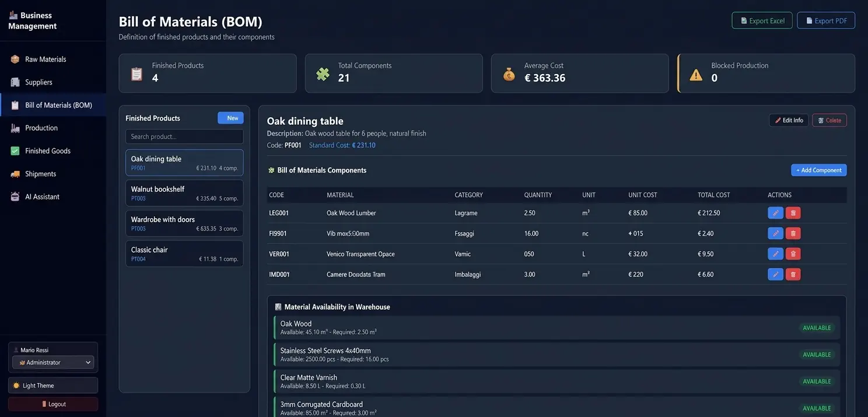This screenshot has width=868, height=417.
Task: Export the BOM as PDF
Action: click(x=826, y=20)
